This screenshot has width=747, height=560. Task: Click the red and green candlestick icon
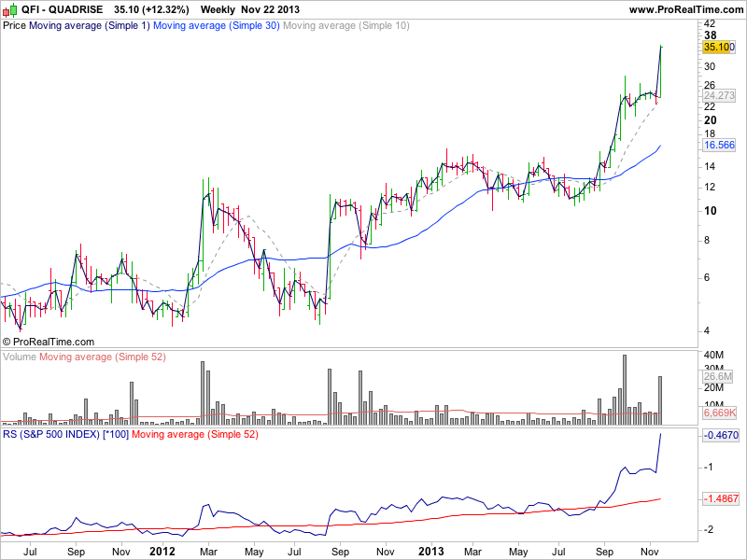pos(10,9)
